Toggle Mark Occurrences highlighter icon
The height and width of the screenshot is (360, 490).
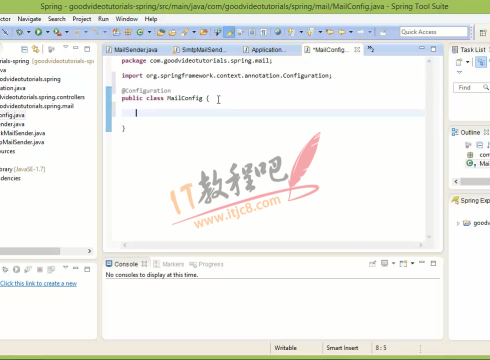click(x=229, y=32)
